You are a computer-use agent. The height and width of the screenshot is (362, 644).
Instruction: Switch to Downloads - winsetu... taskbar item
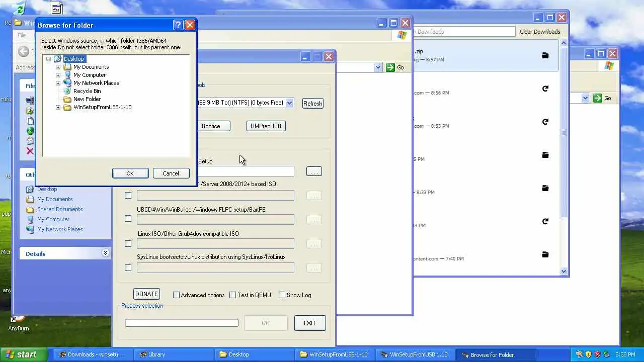coord(94,354)
